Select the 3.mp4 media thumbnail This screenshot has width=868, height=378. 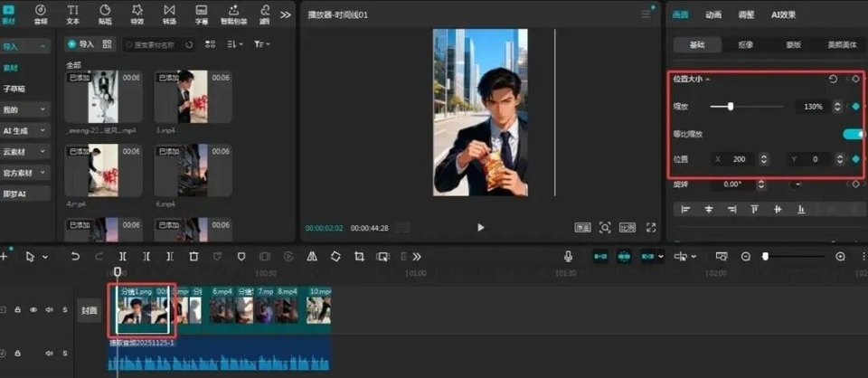tap(193, 96)
